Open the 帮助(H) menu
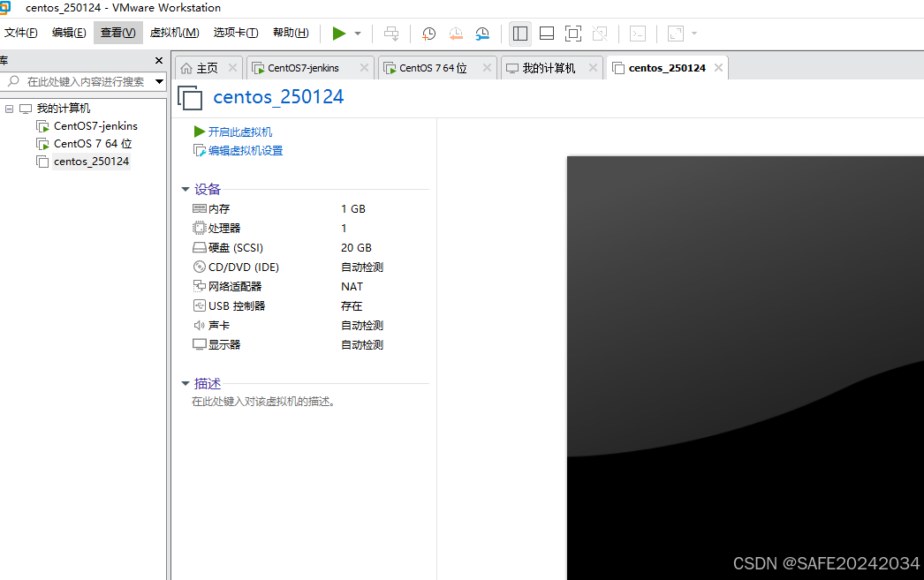The width and height of the screenshot is (924, 580). click(291, 33)
